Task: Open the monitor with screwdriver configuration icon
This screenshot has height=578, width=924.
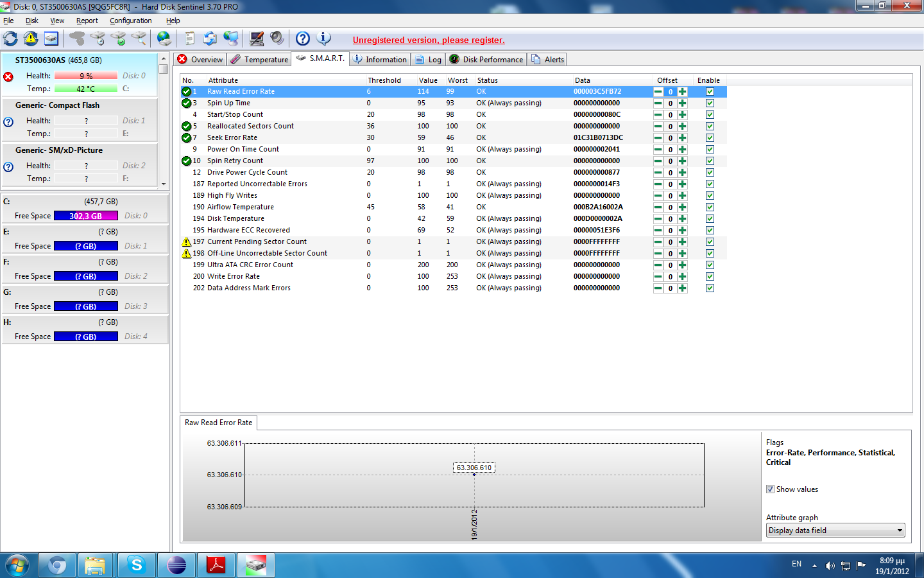Action: tap(257, 39)
